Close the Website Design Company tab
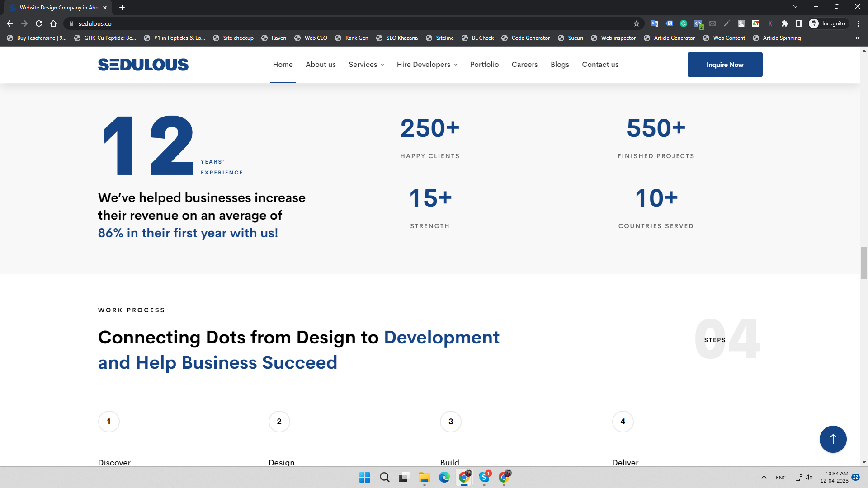This screenshot has width=868, height=488. pyautogui.click(x=105, y=8)
